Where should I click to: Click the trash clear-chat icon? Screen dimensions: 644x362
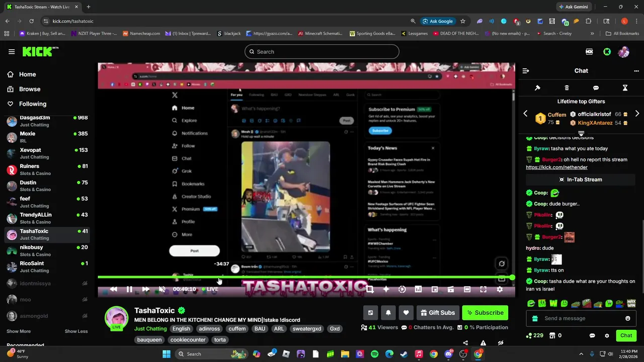[567, 88]
